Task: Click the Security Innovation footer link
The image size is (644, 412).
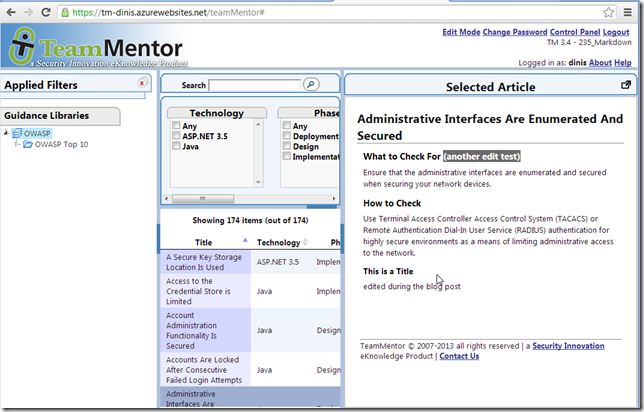Action: pos(568,346)
